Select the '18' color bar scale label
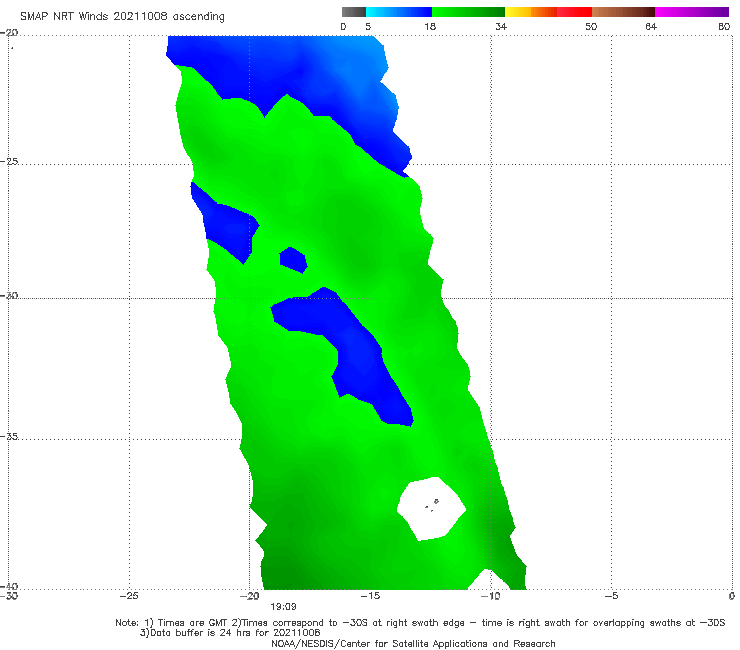This screenshot has height=650, width=740. [x=430, y=26]
